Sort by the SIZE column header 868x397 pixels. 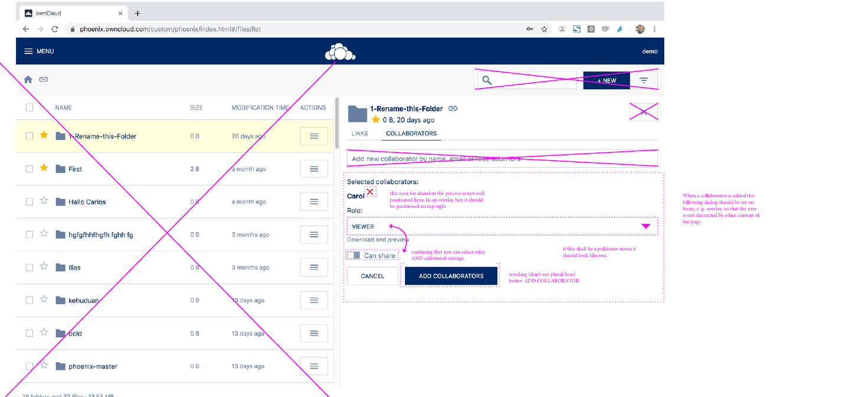click(x=197, y=108)
